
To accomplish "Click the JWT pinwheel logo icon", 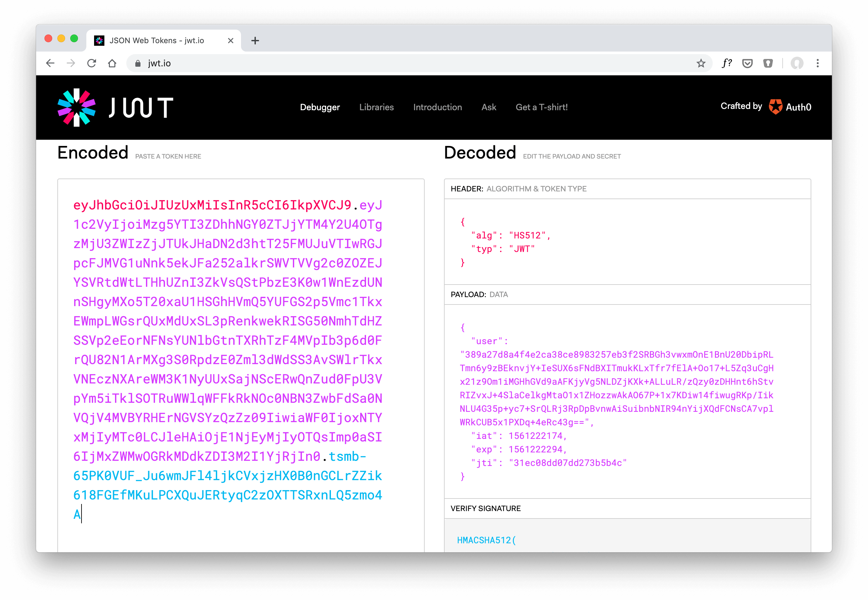I will (x=77, y=108).
